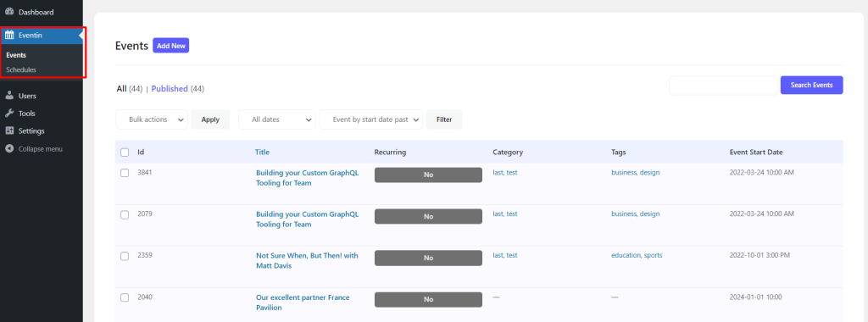
Task: Click the 'sports' tag link
Action: pos(654,256)
